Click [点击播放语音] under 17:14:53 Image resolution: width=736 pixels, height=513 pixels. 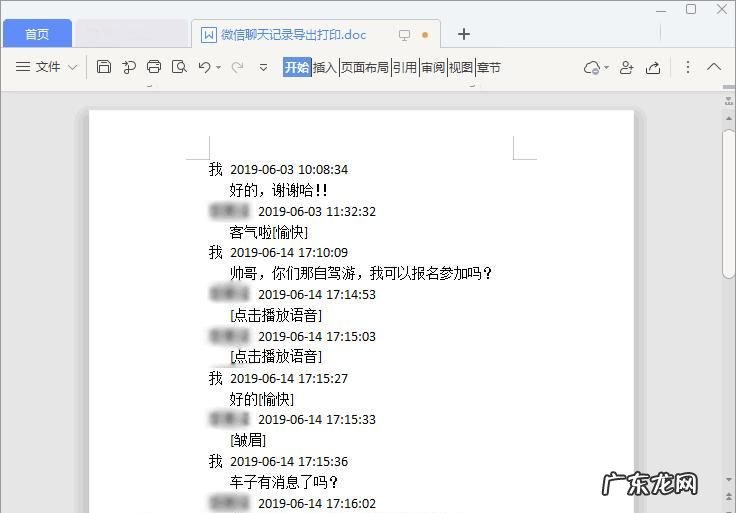[x=276, y=315]
